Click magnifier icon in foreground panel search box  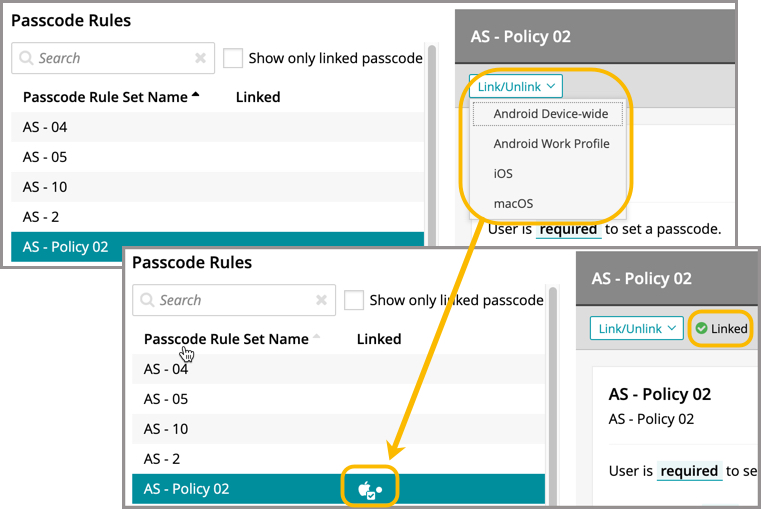click(x=148, y=300)
